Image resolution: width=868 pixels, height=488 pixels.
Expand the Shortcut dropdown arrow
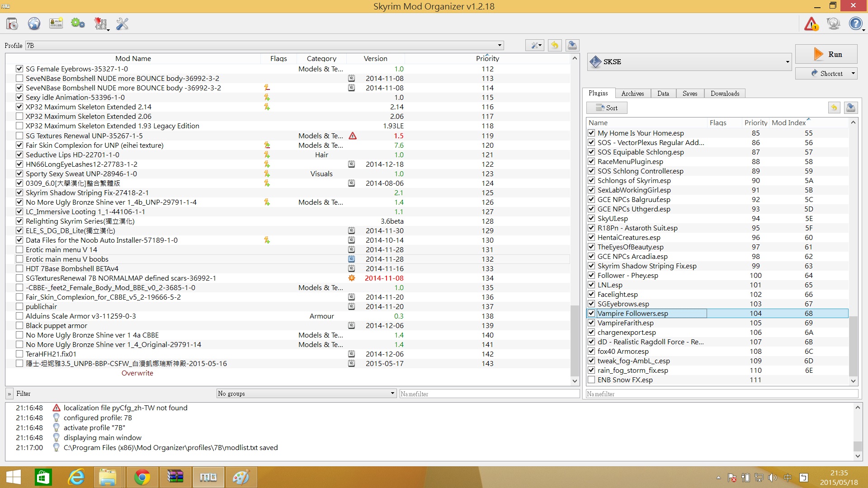click(x=853, y=73)
